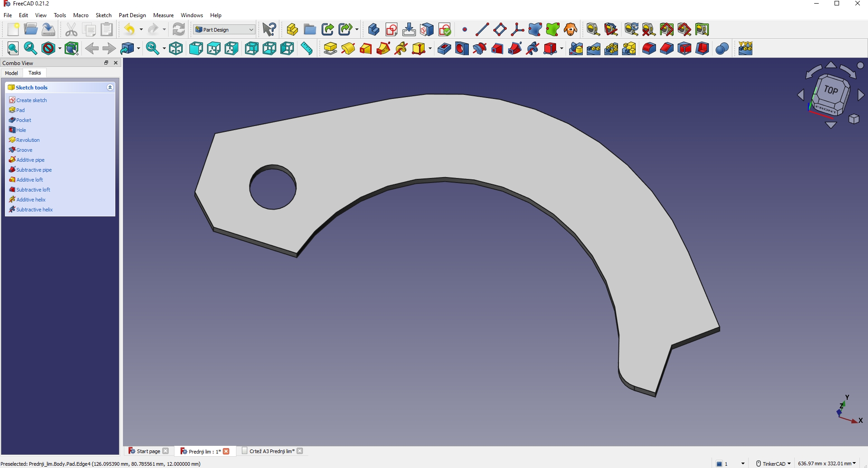Open the draw style dropdown arrow

point(60,48)
